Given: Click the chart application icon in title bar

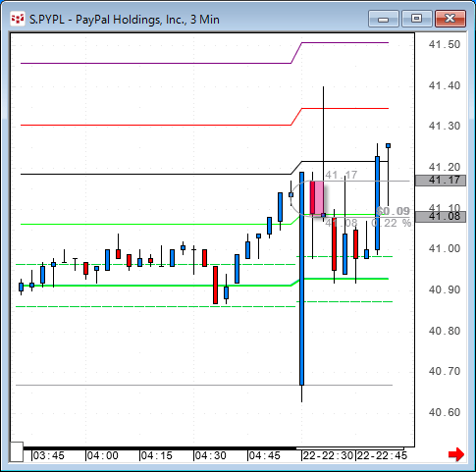Looking at the screenshot, I should click(x=18, y=19).
